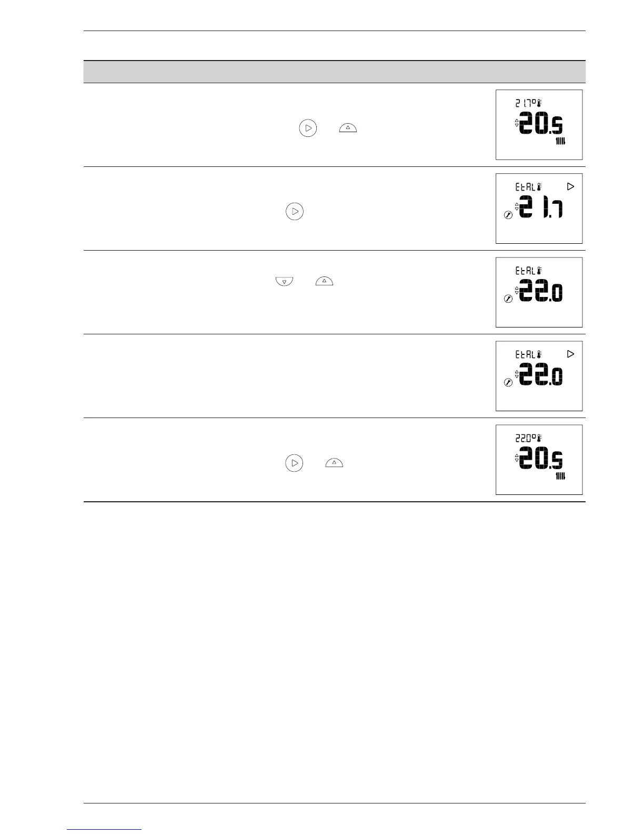
Task: Click the radiator icon in the bottom display
Action: click(562, 477)
